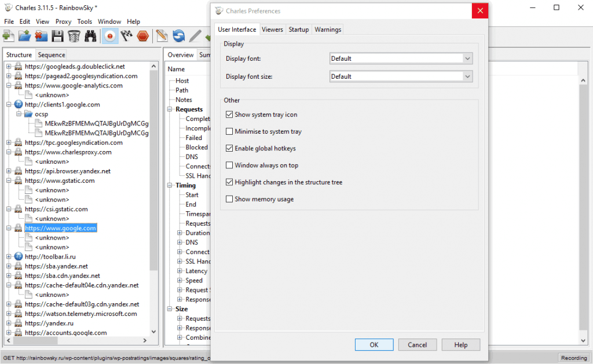This screenshot has width=593, height=364.
Task: Clear the session with the trash can icon
Action: 74,36
